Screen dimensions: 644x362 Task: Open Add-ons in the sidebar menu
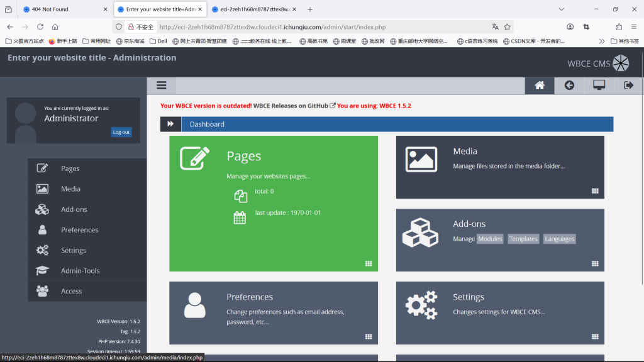[x=87, y=209]
